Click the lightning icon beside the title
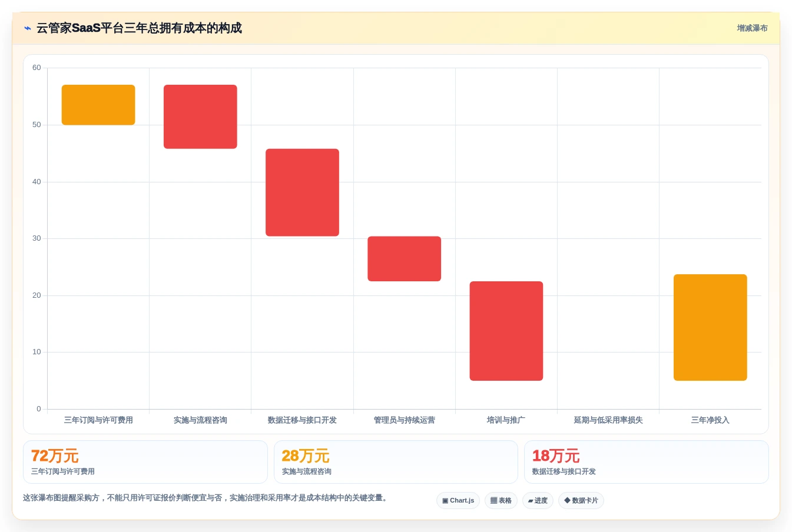 point(28,28)
